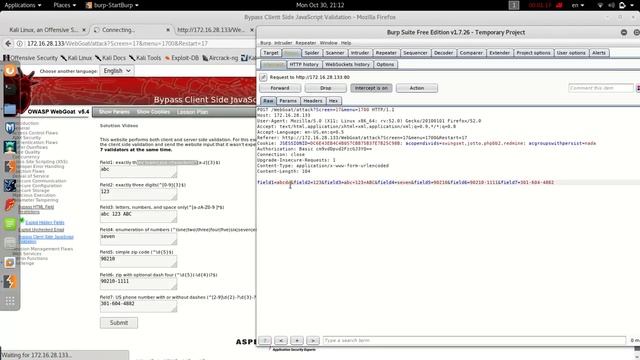Switch to the Target tab
Viewport: 640px width, 360px height.
pos(271,53)
